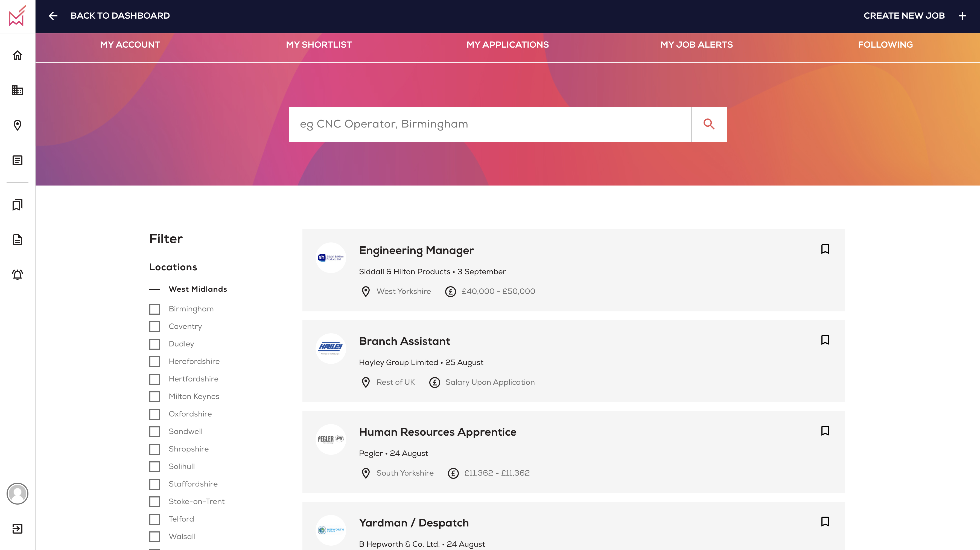Viewport: 980px width, 550px height.
Task: Click the pound icon beside £11,362 - £11,362
Action: tap(453, 473)
